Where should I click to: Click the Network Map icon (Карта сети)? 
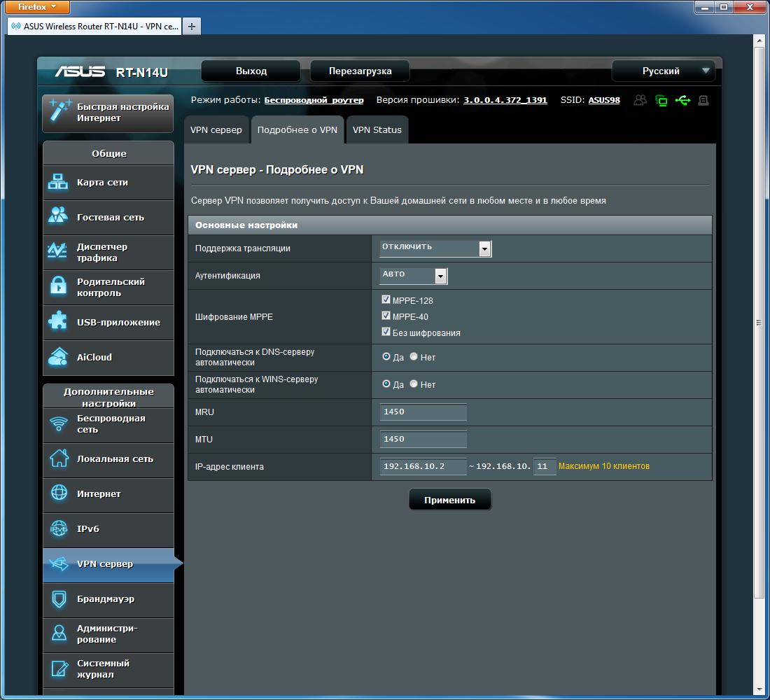(57, 183)
